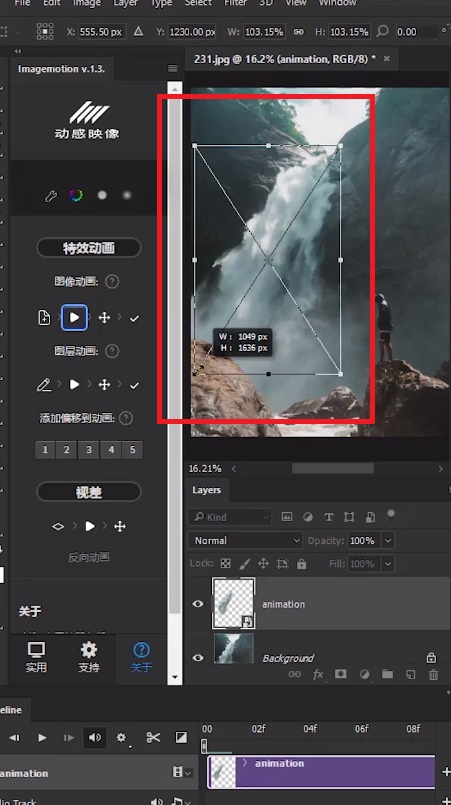This screenshot has width=451, height=805.
Task: Open help for 图层动画
Action: point(112,351)
